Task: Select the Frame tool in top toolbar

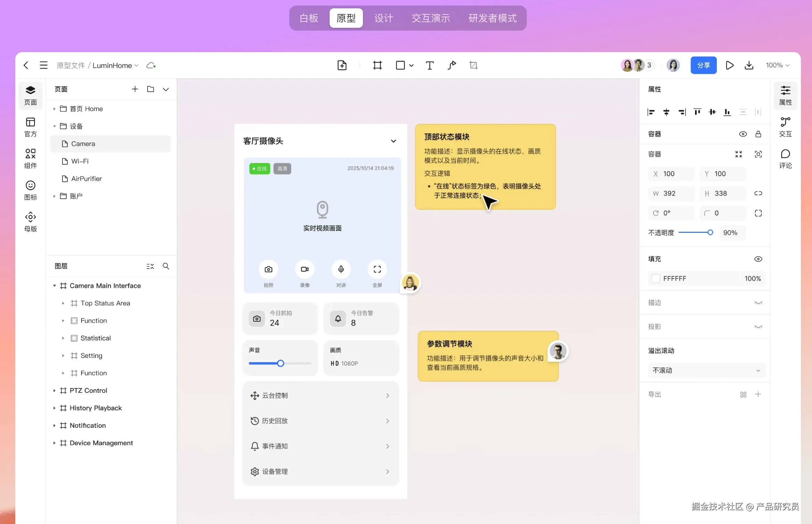Action: [377, 65]
